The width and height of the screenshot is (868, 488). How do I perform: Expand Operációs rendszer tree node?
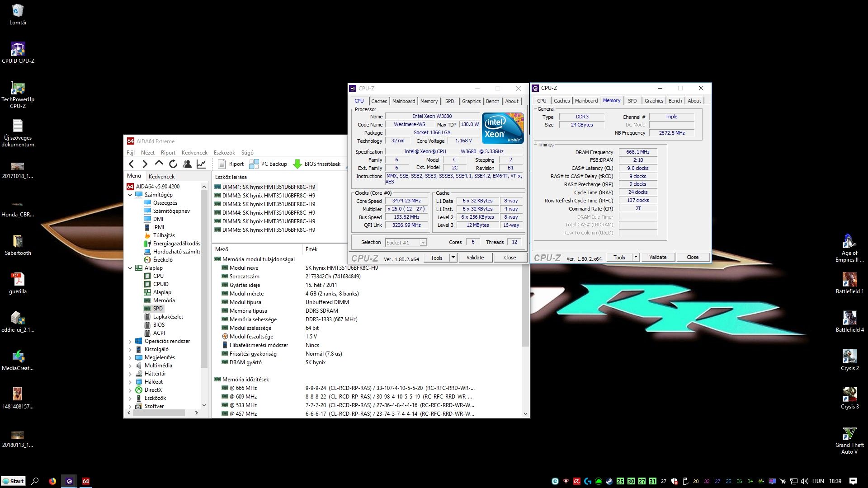click(x=130, y=342)
